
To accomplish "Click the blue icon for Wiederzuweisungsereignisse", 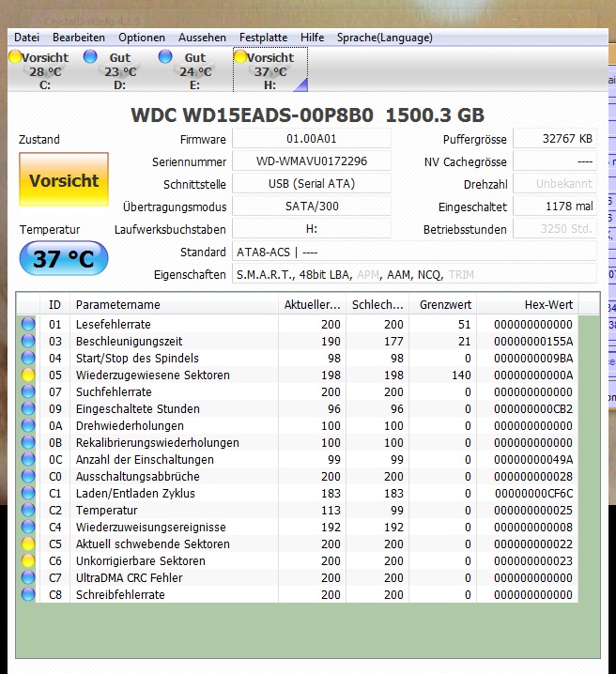I will pyautogui.click(x=28, y=527).
